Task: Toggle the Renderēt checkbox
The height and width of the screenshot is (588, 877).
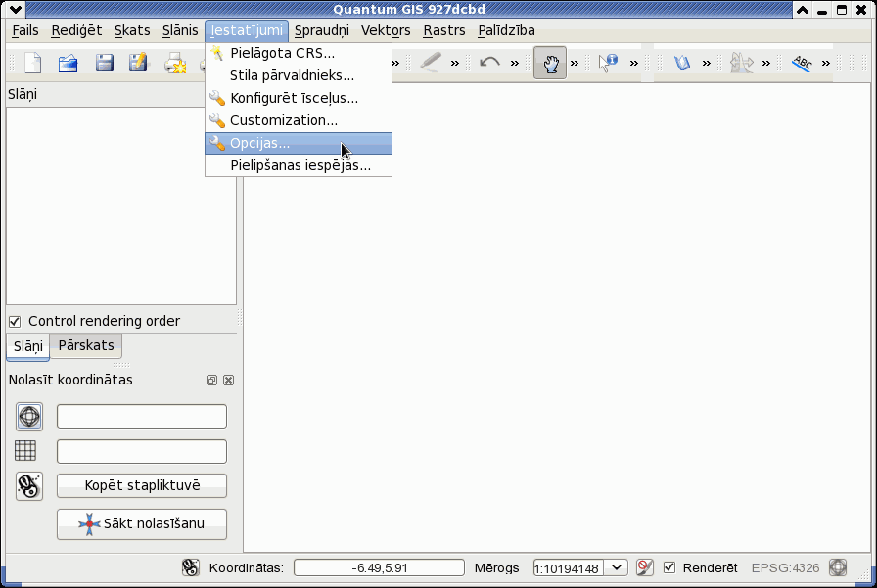Action: [669, 567]
